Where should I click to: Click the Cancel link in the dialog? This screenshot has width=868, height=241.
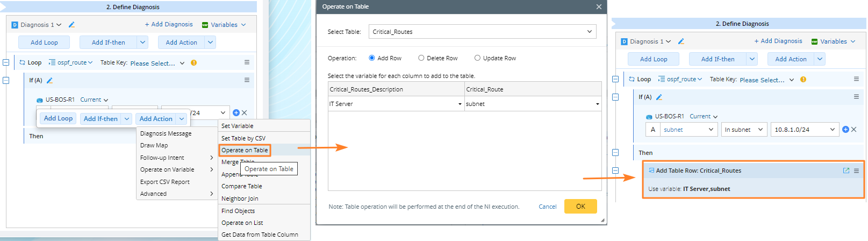click(548, 207)
